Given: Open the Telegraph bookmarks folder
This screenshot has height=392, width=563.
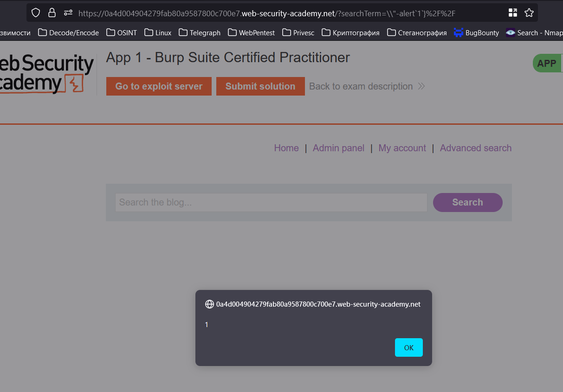Looking at the screenshot, I should click(x=200, y=32).
